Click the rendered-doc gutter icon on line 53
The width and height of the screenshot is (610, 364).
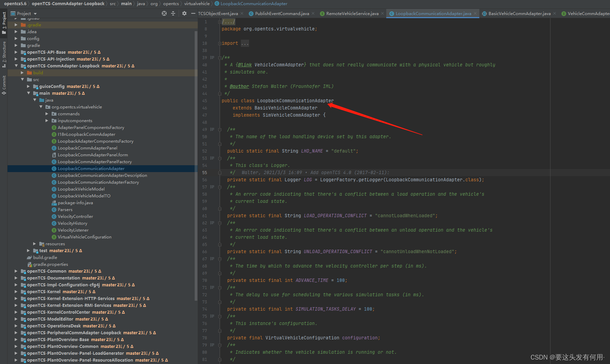[212, 158]
